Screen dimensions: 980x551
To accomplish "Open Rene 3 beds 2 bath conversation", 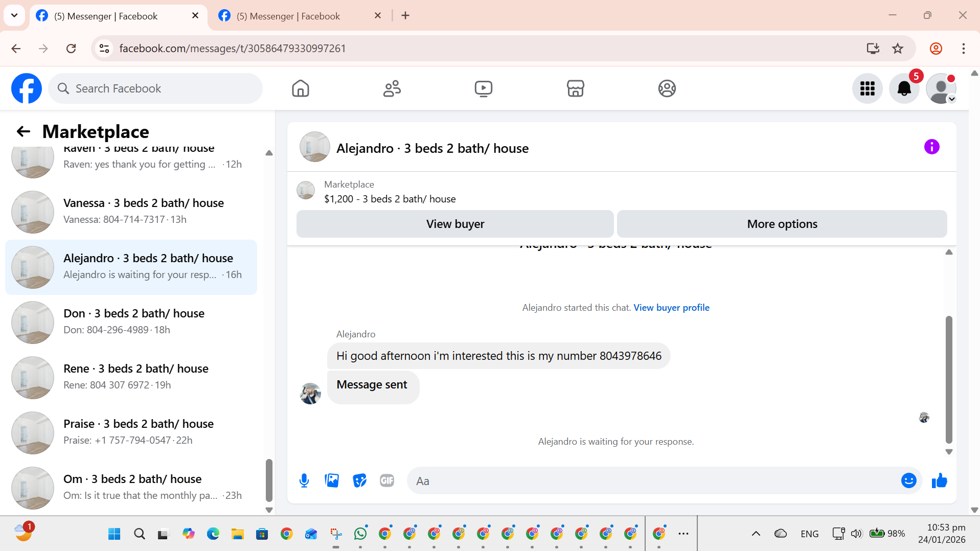I will click(x=131, y=377).
